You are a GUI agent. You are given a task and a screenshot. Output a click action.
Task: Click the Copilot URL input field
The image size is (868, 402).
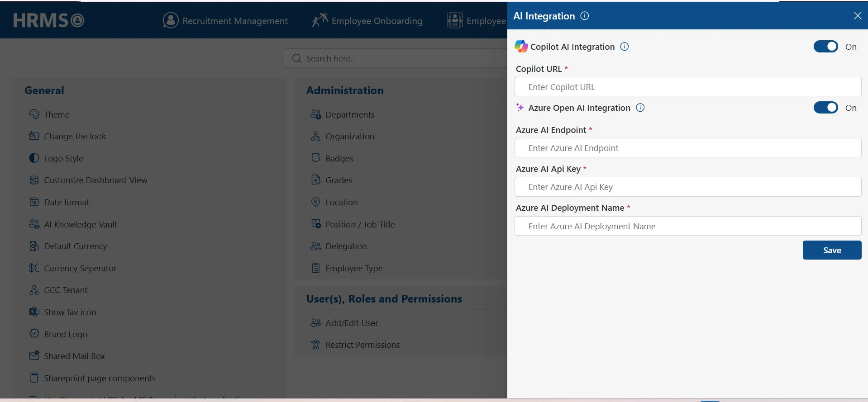[688, 87]
